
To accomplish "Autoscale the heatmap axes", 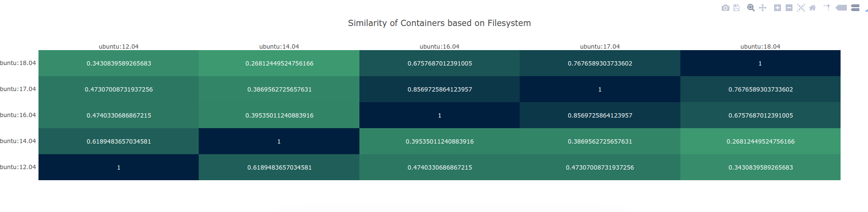I will (x=801, y=8).
